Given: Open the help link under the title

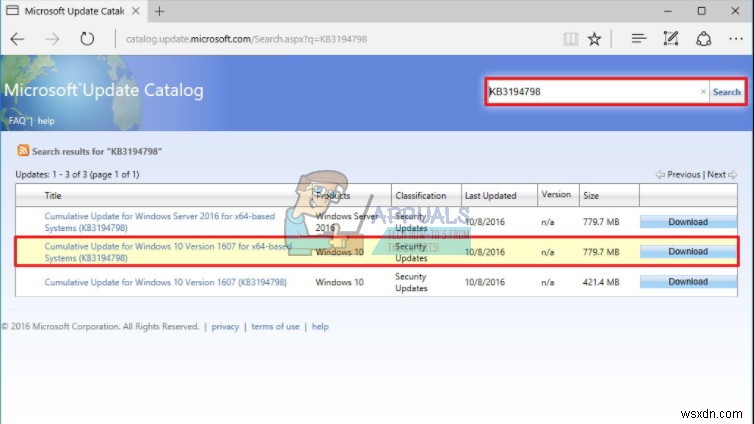Looking at the screenshot, I should point(46,121).
